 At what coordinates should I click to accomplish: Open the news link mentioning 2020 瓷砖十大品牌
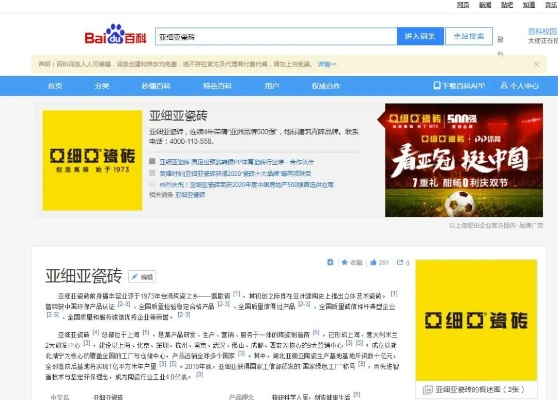[x=235, y=173]
